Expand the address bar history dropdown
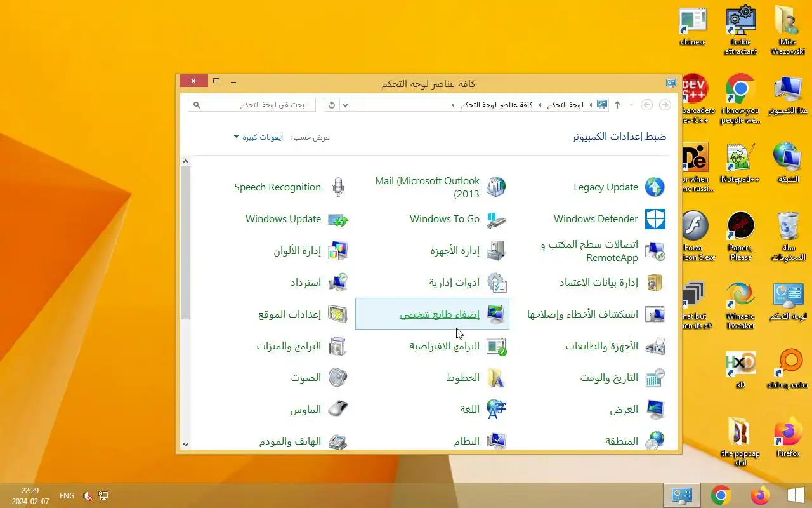This screenshot has width=812, height=508. point(345,105)
